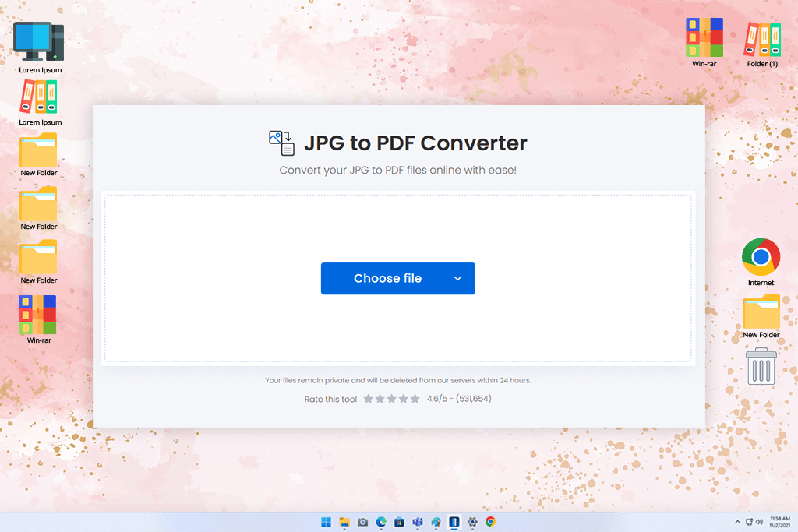Open Microsoft Teams from the taskbar

(418, 522)
